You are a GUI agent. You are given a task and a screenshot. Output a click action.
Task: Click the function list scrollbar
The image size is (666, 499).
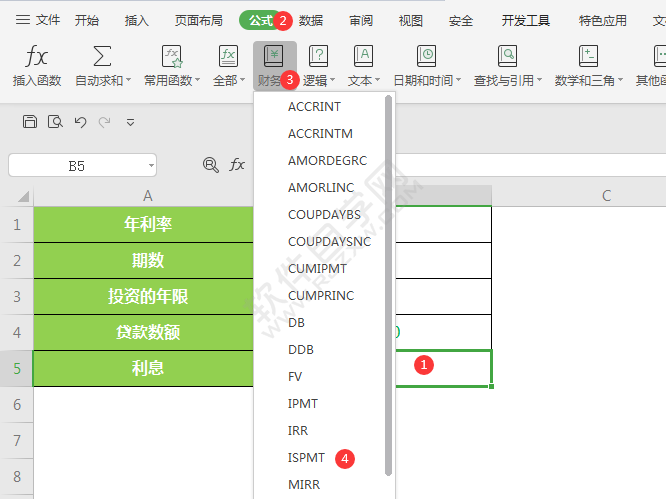[x=388, y=285]
